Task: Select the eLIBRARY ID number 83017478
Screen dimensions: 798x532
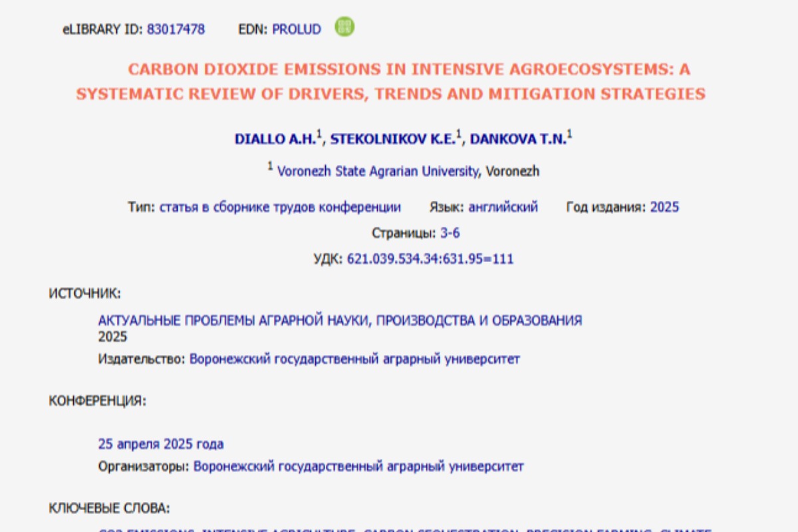Action: point(176,29)
